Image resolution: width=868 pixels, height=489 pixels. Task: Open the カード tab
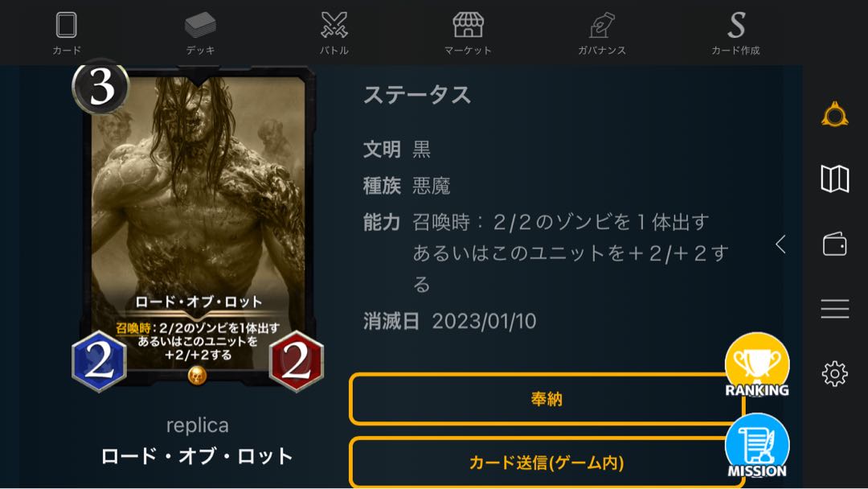coord(67,33)
